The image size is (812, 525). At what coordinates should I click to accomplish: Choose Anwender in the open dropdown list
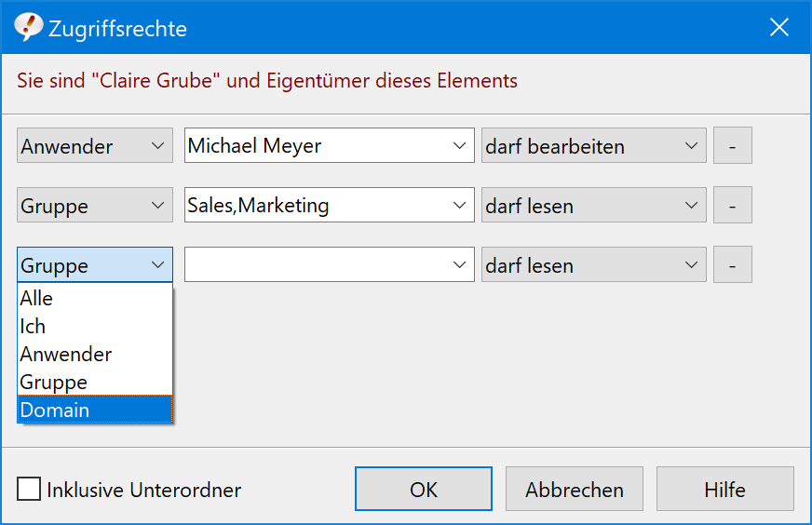(x=95, y=354)
